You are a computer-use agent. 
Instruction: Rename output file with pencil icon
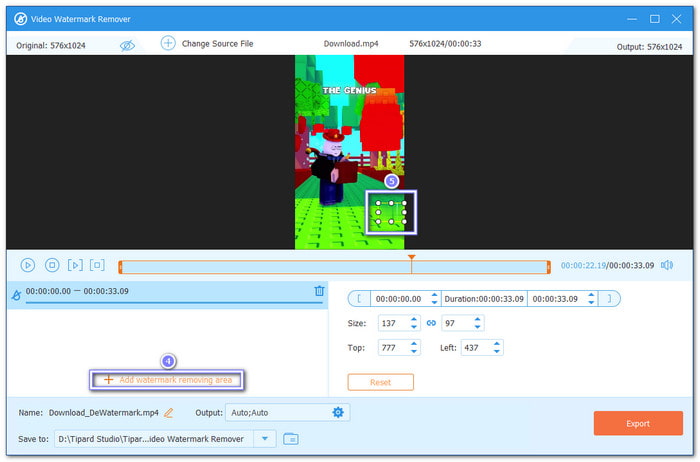click(168, 413)
